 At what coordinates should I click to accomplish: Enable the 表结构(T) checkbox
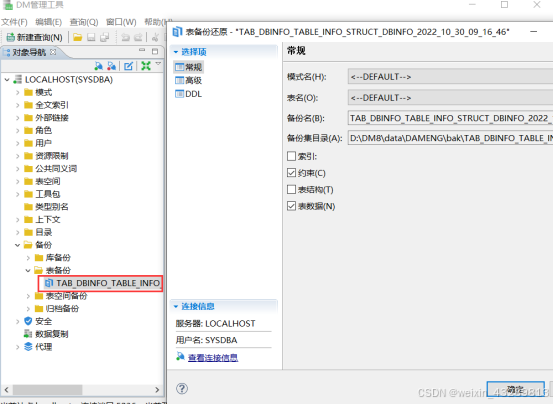pos(291,189)
